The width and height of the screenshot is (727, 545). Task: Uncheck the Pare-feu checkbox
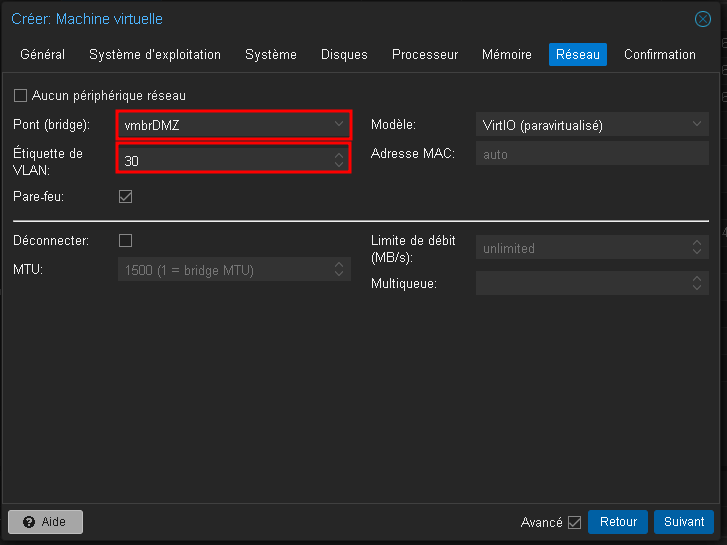(125, 197)
